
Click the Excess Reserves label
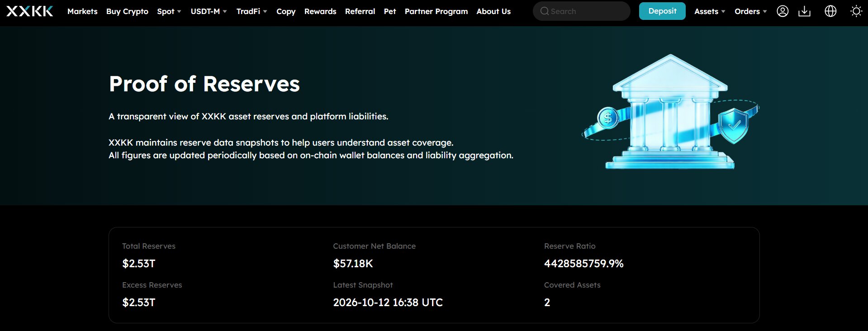(x=152, y=285)
